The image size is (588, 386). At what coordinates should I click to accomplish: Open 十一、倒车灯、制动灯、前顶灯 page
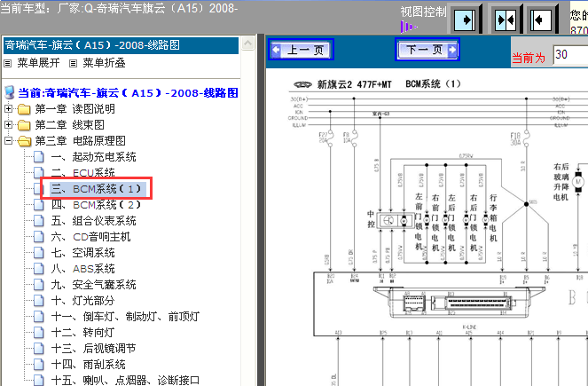click(126, 317)
